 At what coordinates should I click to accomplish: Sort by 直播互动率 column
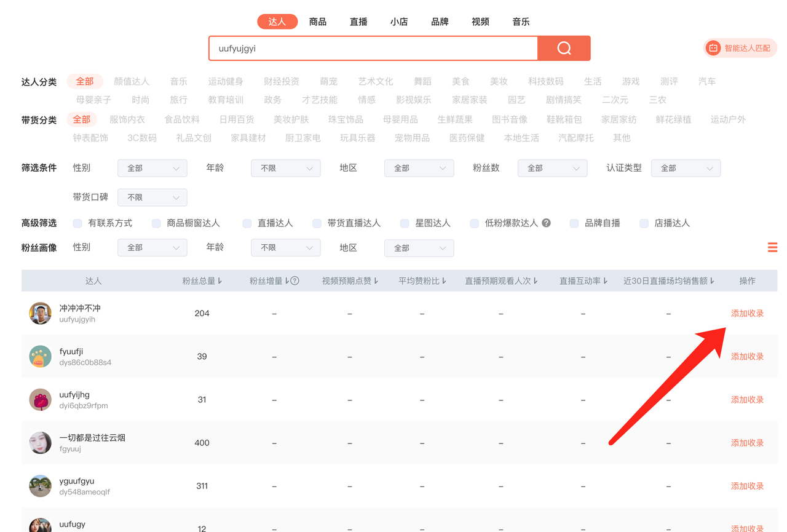583,281
